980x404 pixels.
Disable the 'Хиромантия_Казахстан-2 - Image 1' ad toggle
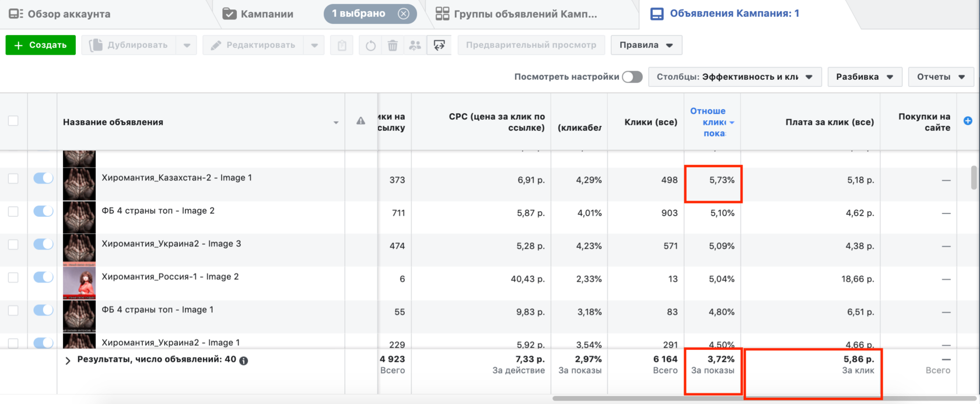(x=43, y=178)
